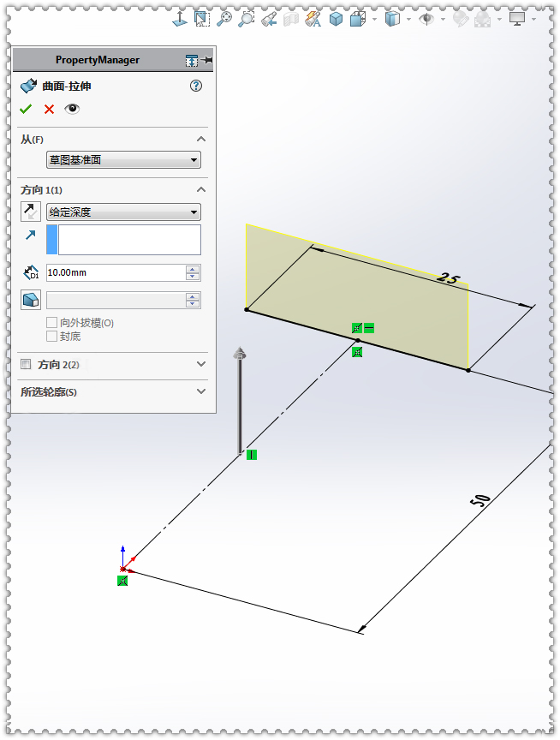Confirm with the green checkmark
Image resolution: width=560 pixels, height=740 pixels.
[26, 110]
